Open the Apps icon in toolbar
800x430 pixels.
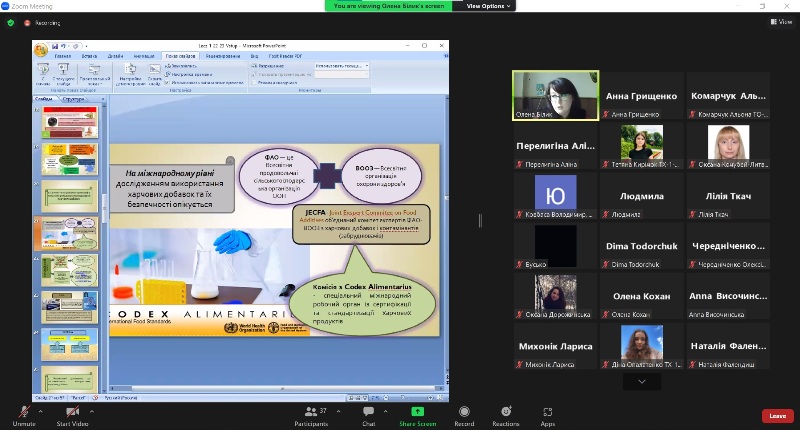548,411
